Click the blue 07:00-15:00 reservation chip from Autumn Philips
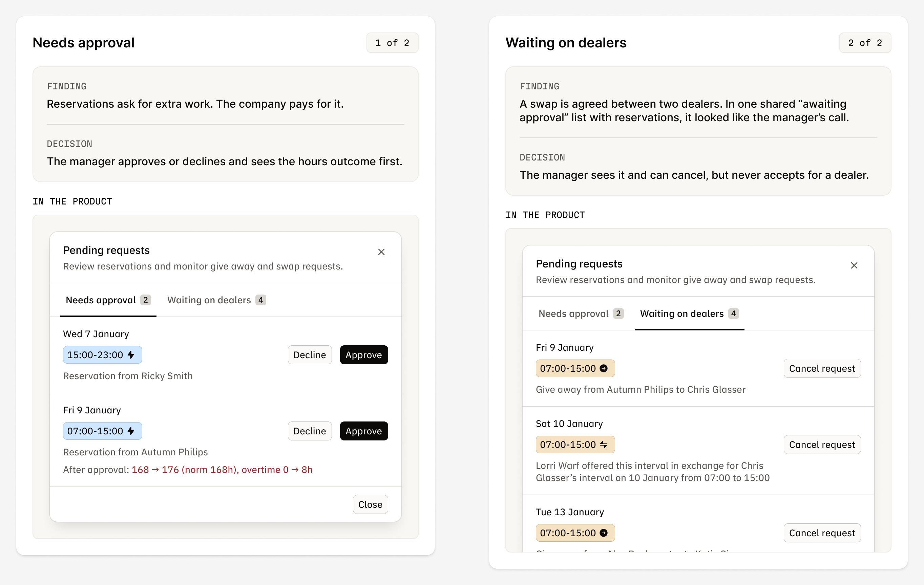 [102, 431]
